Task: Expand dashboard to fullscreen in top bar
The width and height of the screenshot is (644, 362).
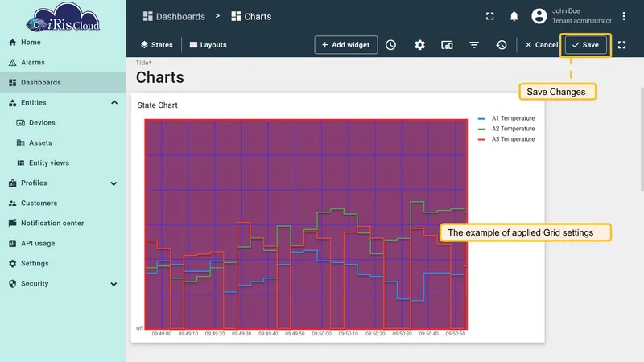Action: click(489, 16)
